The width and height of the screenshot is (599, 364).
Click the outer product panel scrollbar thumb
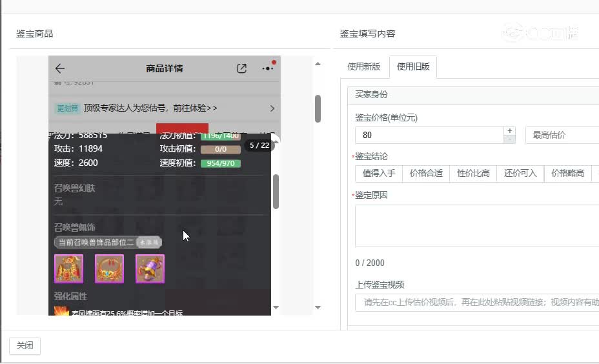(318, 109)
